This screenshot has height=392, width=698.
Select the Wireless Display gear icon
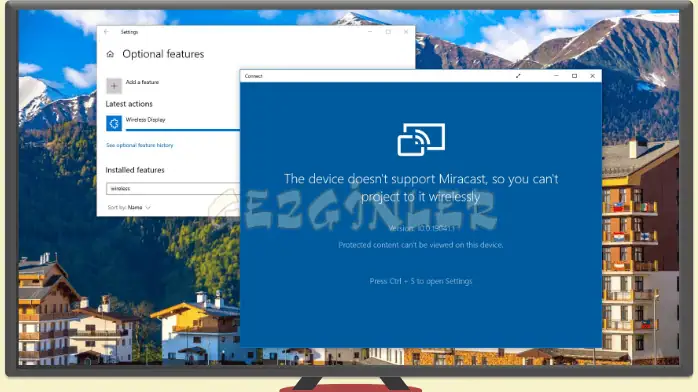[x=114, y=123]
